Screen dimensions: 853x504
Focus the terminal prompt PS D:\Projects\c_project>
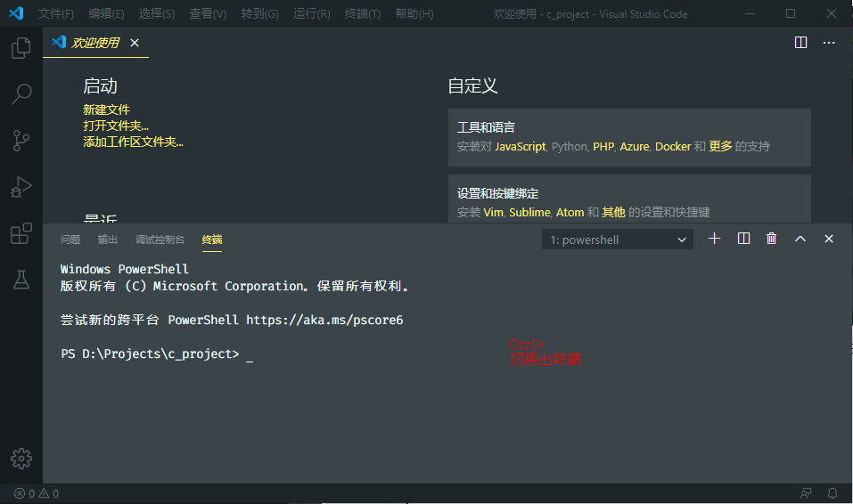pos(150,354)
